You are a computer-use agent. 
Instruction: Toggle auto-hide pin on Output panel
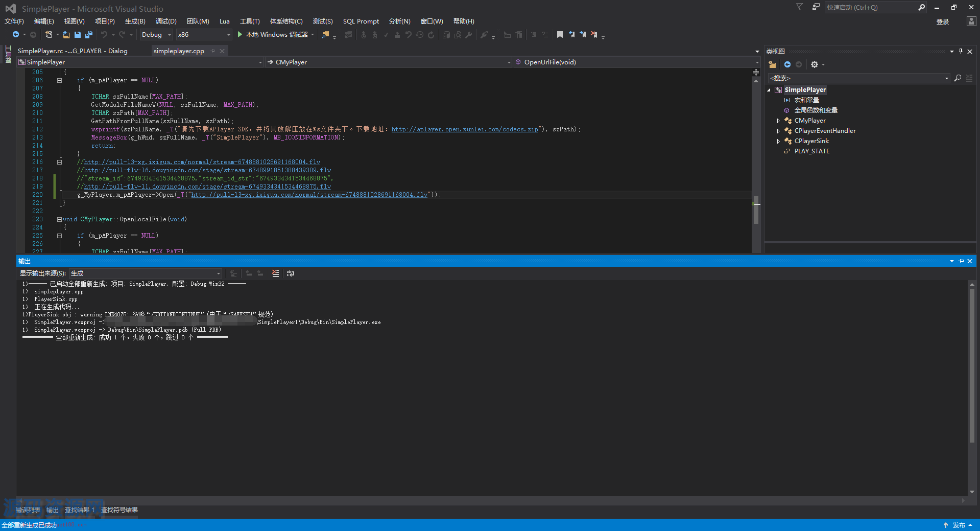[x=961, y=261]
